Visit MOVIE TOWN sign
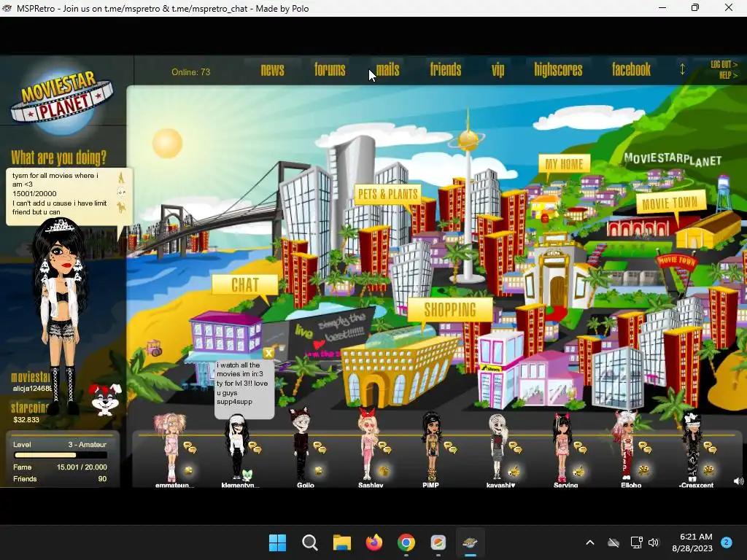Image resolution: width=747 pixels, height=560 pixels. coord(670,203)
